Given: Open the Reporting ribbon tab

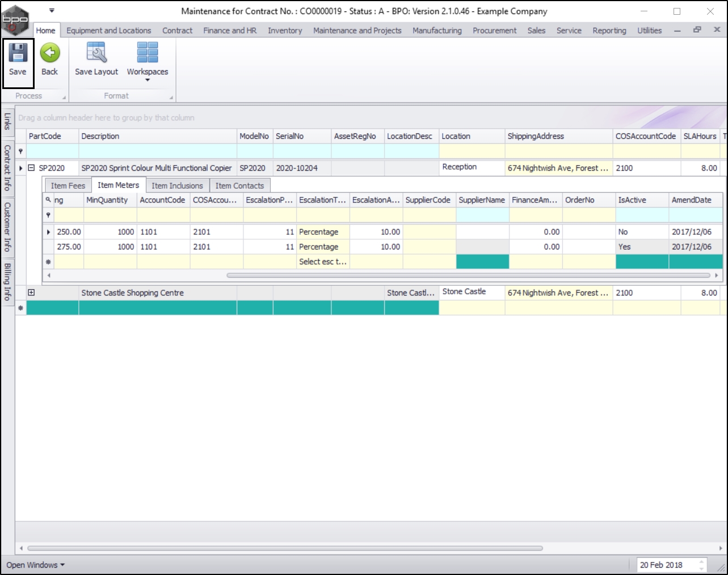Looking at the screenshot, I should pyautogui.click(x=609, y=31).
